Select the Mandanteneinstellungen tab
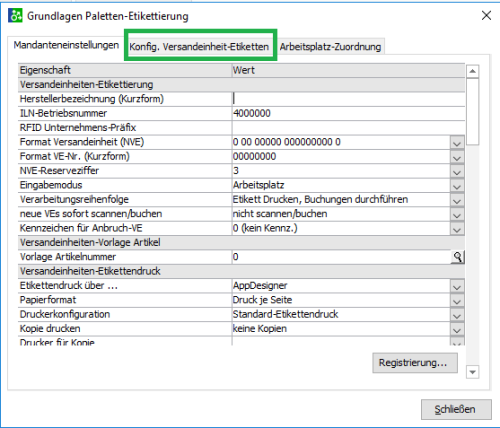Image resolution: width=500 pixels, height=428 pixels. point(66,45)
